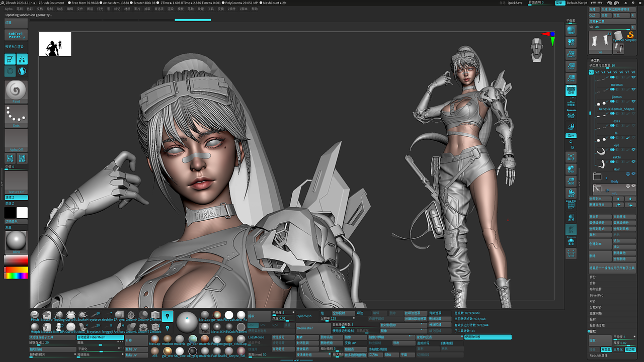This screenshot has height=362, width=644.
Task: Expand the Bevel Pro section
Action: click(x=597, y=295)
